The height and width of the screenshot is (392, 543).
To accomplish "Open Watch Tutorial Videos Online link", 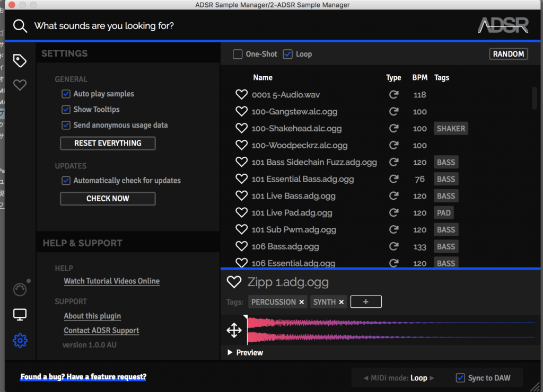I will click(x=111, y=281).
